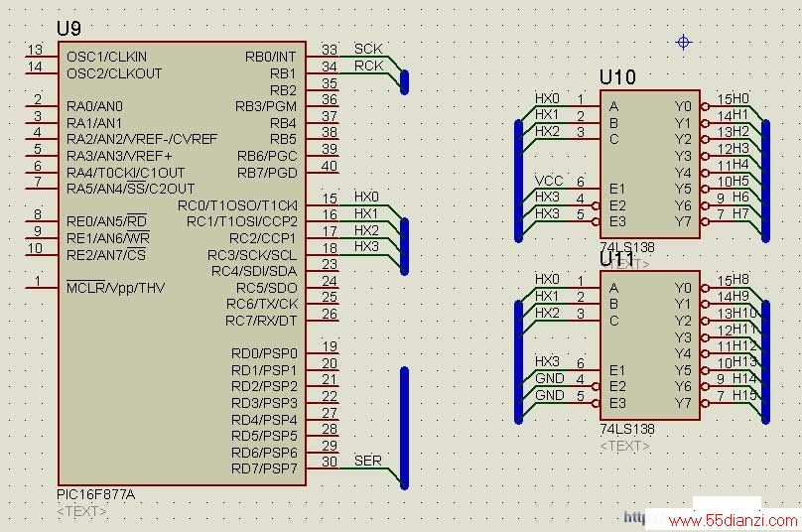The width and height of the screenshot is (802, 532).
Task: Click the Y3 pin name on U10
Action: (x=683, y=156)
